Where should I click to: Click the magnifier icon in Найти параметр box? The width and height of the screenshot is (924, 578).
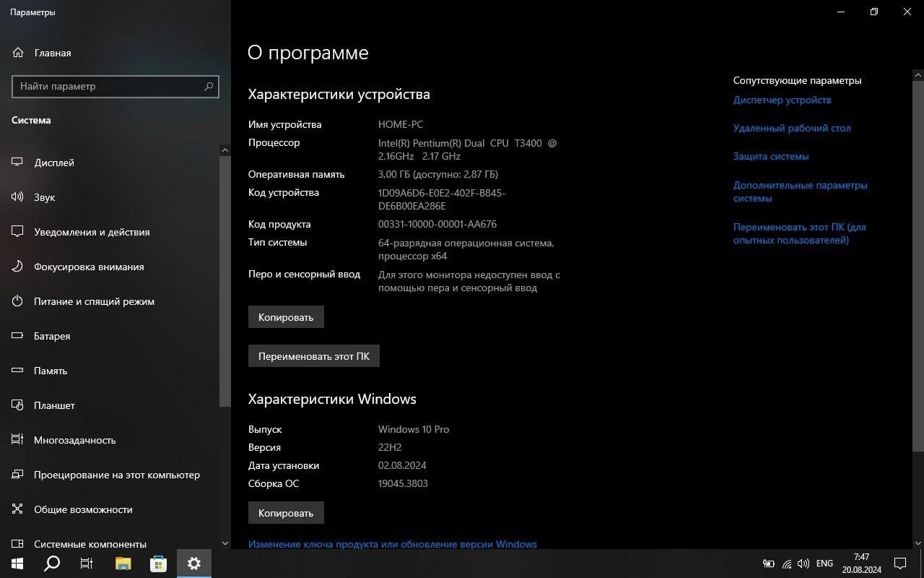209,87
